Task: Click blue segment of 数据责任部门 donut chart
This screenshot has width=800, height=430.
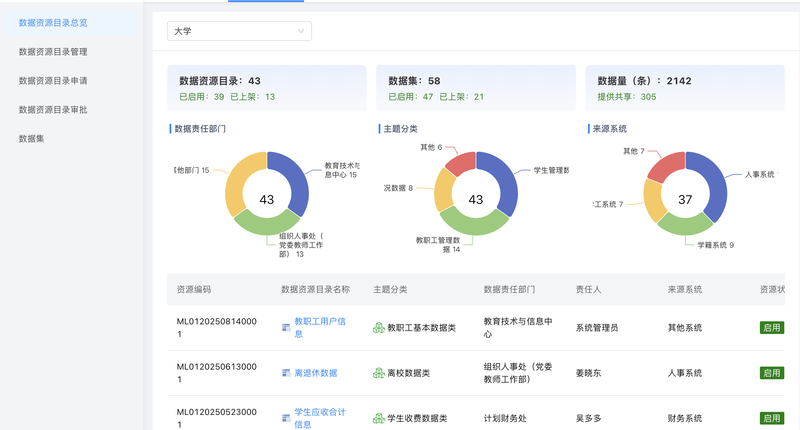Action: (x=298, y=180)
